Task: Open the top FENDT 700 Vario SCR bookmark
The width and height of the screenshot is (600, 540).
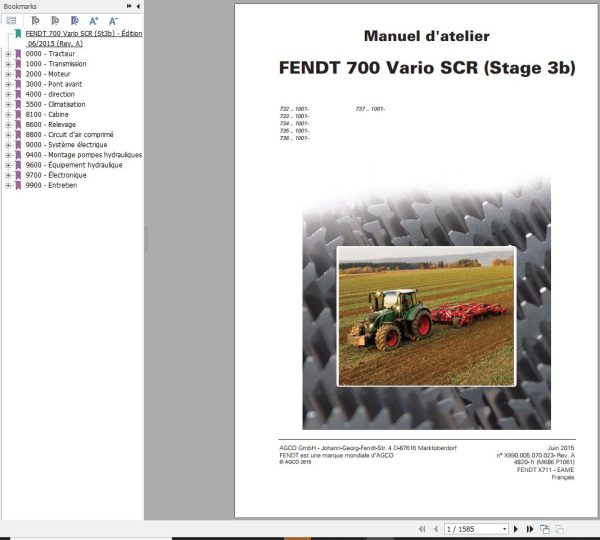Action: tap(83, 38)
